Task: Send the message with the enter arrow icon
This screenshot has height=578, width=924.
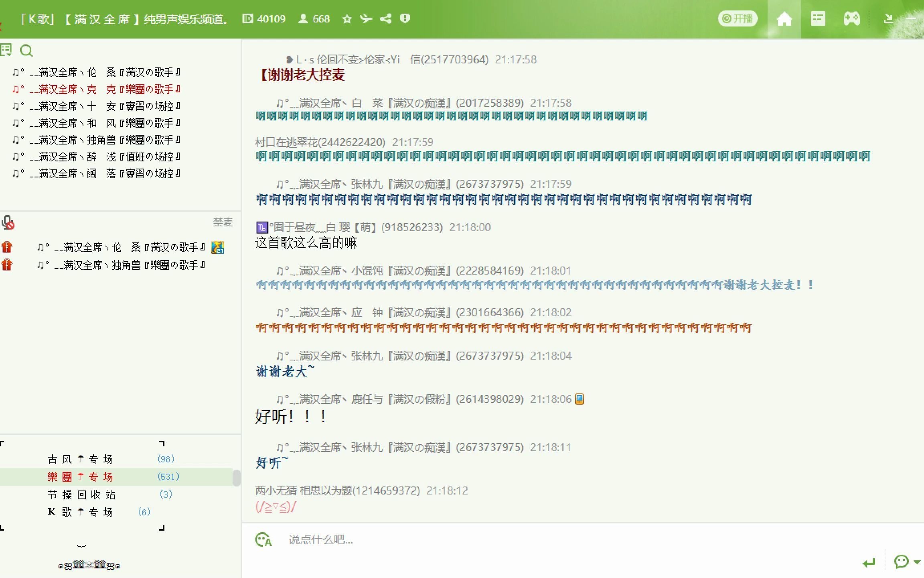Action: pyautogui.click(x=869, y=562)
